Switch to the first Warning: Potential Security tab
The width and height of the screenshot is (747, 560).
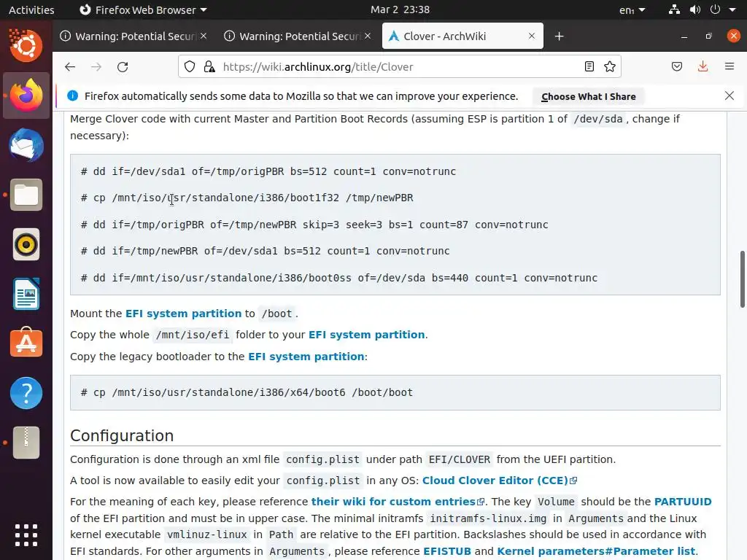[131, 36]
